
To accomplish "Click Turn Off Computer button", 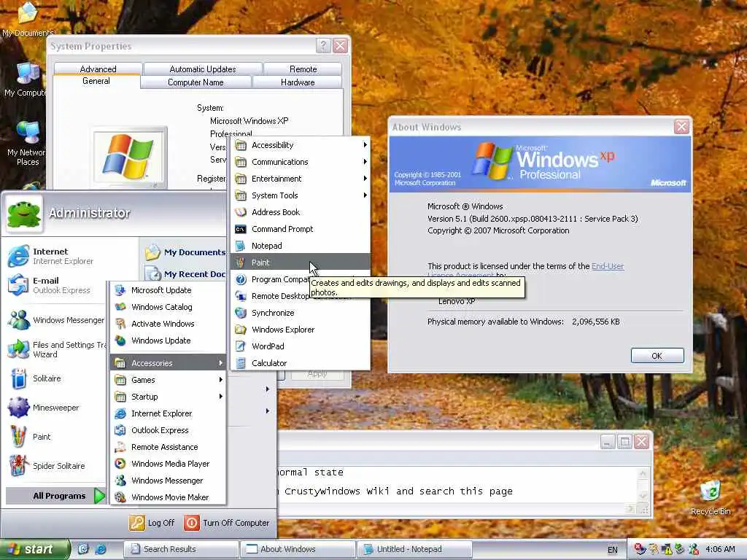I will pyautogui.click(x=227, y=523).
